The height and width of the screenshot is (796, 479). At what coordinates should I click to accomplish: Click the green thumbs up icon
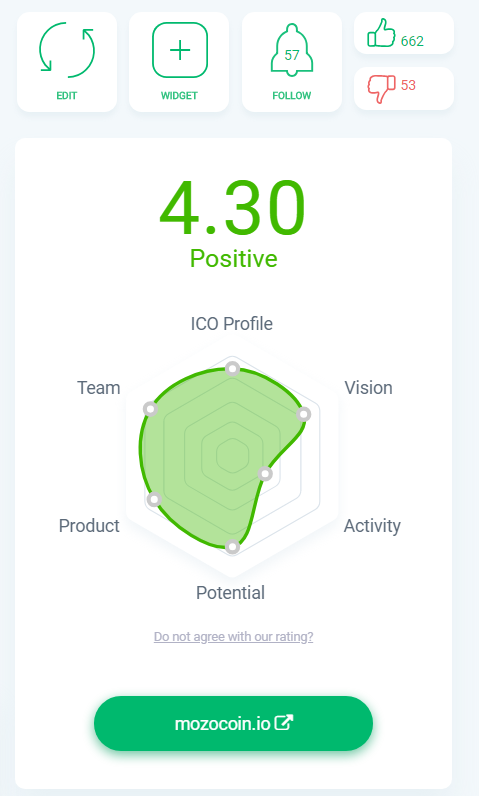point(381,33)
